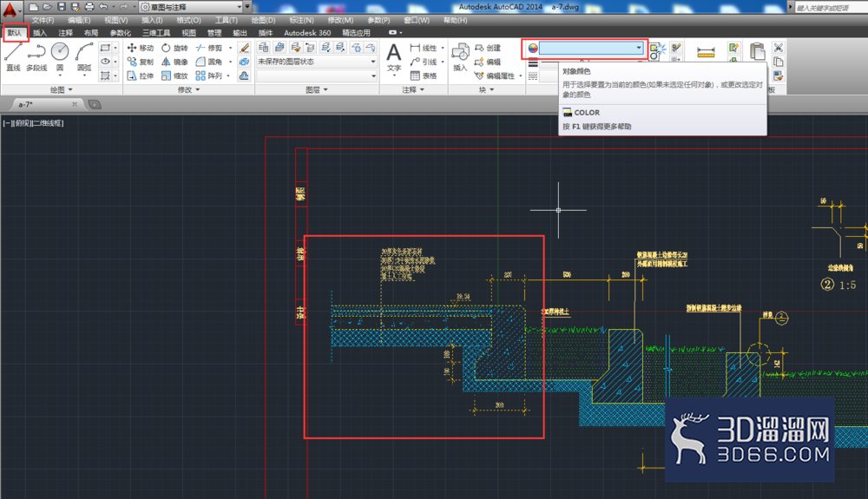868x499 pixels.
Task: Switch to the Autodesk 360 ribbon tab
Action: click(x=307, y=33)
